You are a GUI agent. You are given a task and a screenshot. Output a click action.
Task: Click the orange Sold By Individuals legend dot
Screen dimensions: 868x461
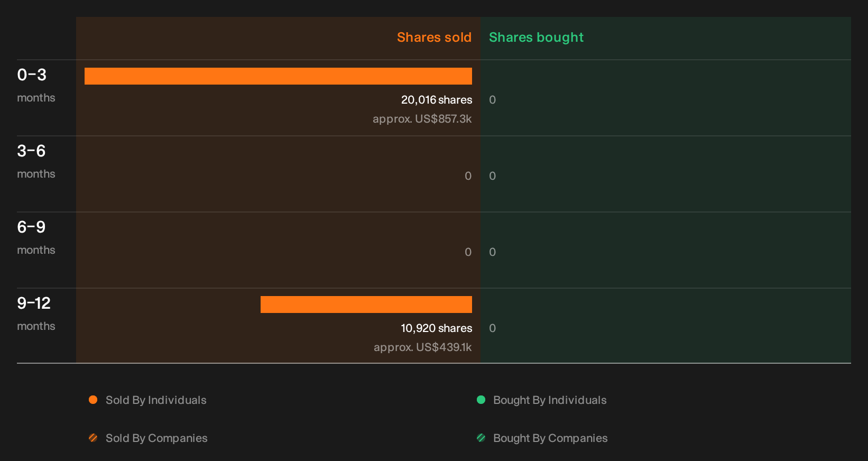(93, 400)
